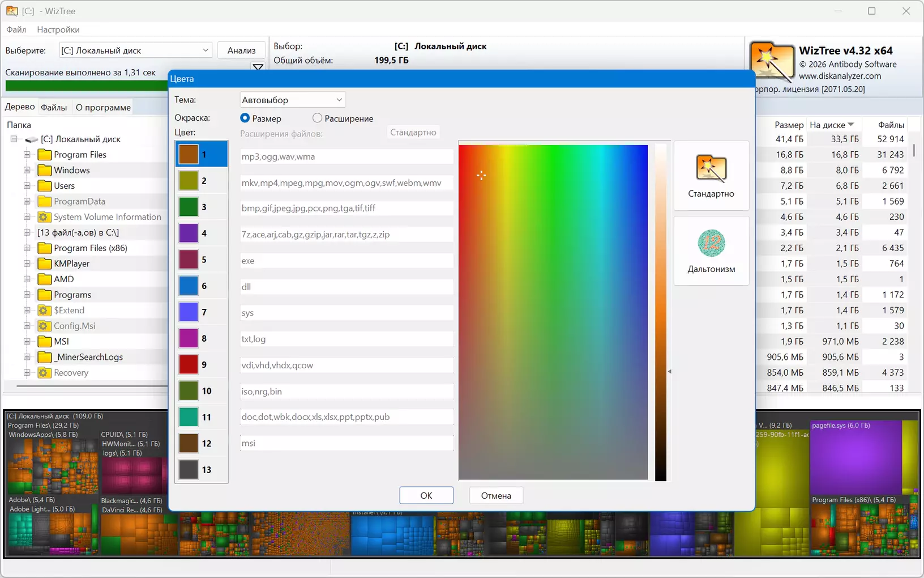Click the _MinerSearchLogs folder icon

coord(45,357)
